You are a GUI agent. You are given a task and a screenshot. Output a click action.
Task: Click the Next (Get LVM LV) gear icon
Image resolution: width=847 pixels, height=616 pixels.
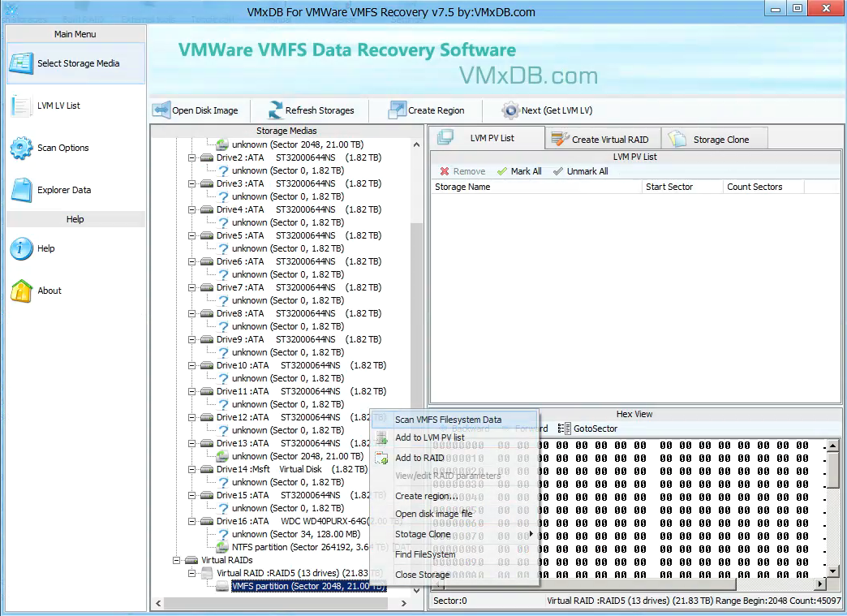tap(510, 110)
